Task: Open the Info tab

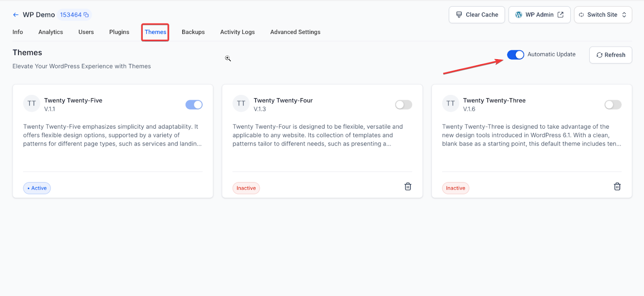Action: tap(18, 32)
